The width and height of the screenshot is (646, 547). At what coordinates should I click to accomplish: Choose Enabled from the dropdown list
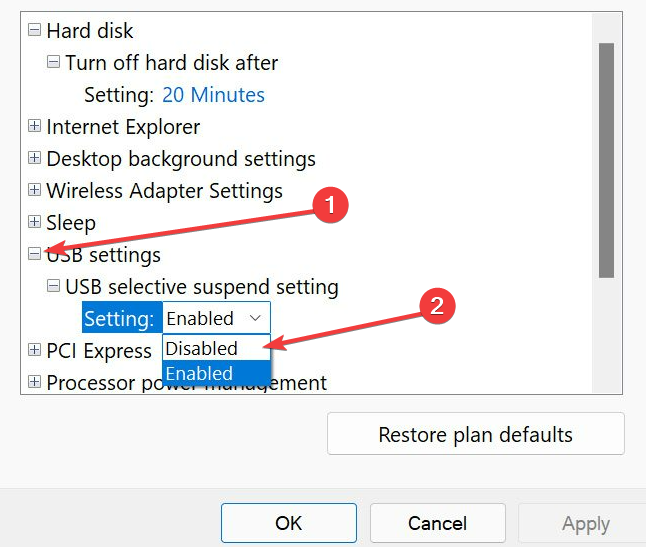[200, 373]
